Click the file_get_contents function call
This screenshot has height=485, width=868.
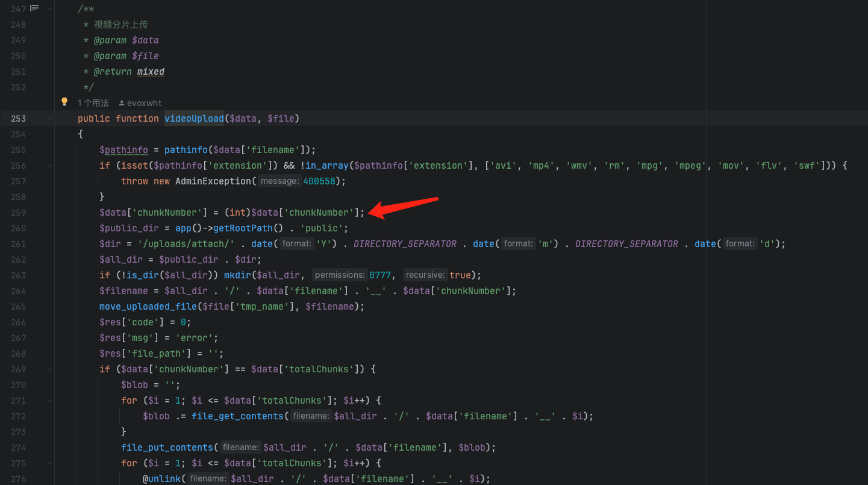click(x=237, y=416)
